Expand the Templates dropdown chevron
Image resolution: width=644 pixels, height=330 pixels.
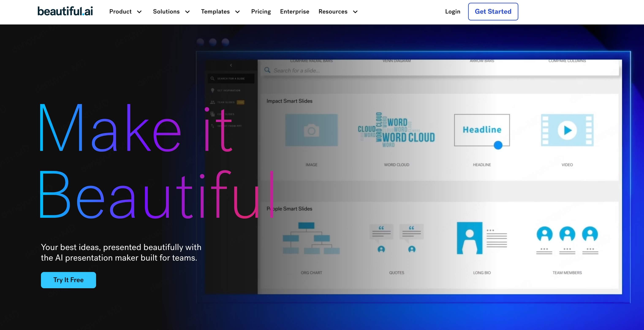click(x=238, y=12)
